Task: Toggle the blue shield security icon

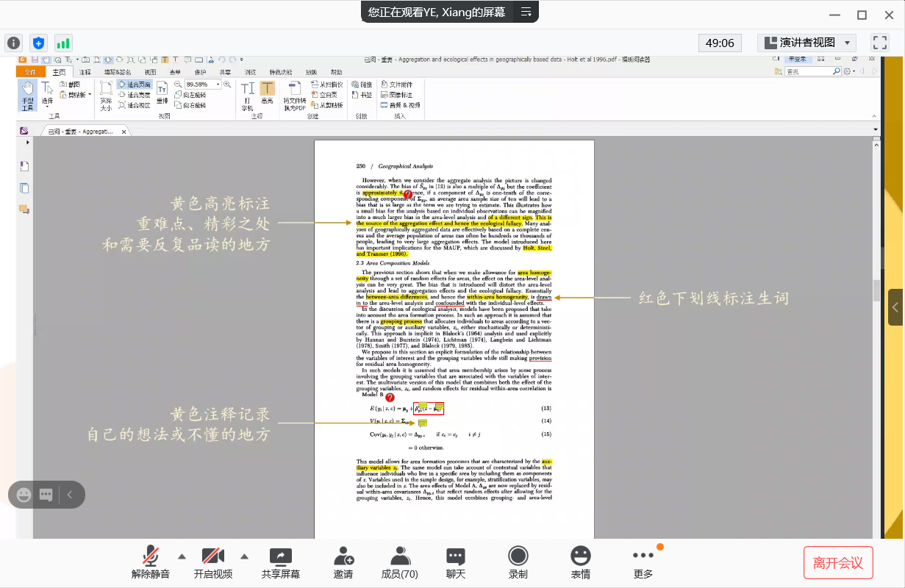Action: click(38, 43)
